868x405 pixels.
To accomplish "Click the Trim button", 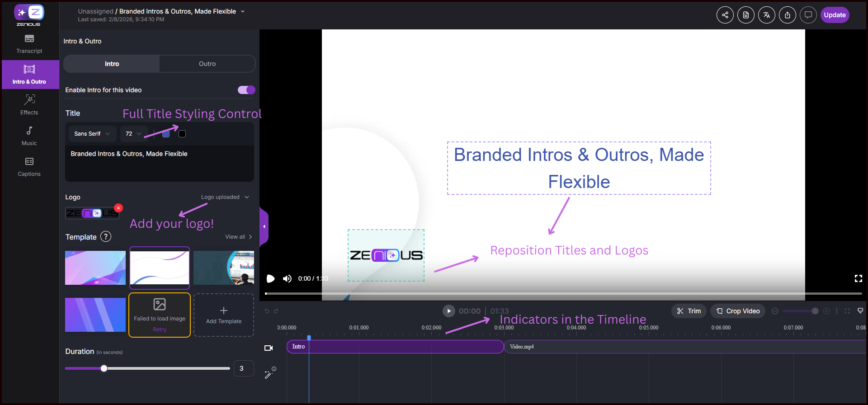I will pyautogui.click(x=689, y=311).
